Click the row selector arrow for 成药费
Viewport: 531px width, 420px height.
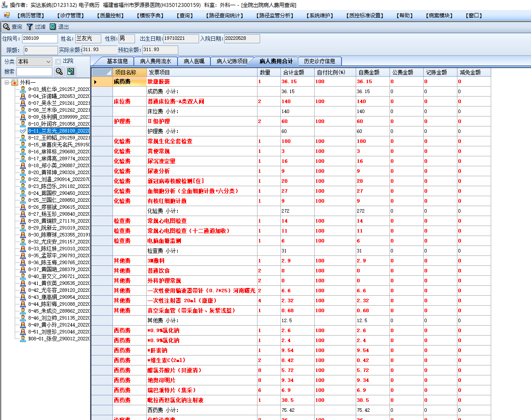pos(102,81)
